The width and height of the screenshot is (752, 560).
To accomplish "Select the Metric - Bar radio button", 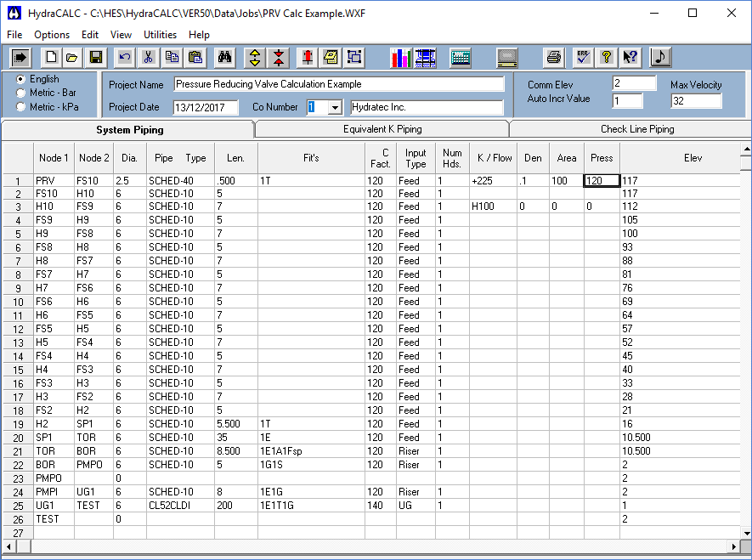I will 20,93.
